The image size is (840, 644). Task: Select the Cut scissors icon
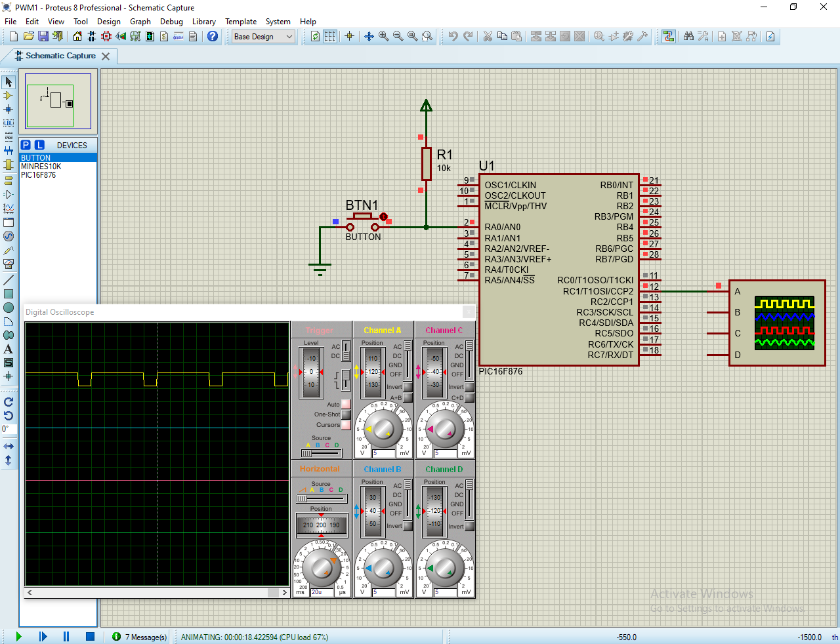(x=488, y=37)
